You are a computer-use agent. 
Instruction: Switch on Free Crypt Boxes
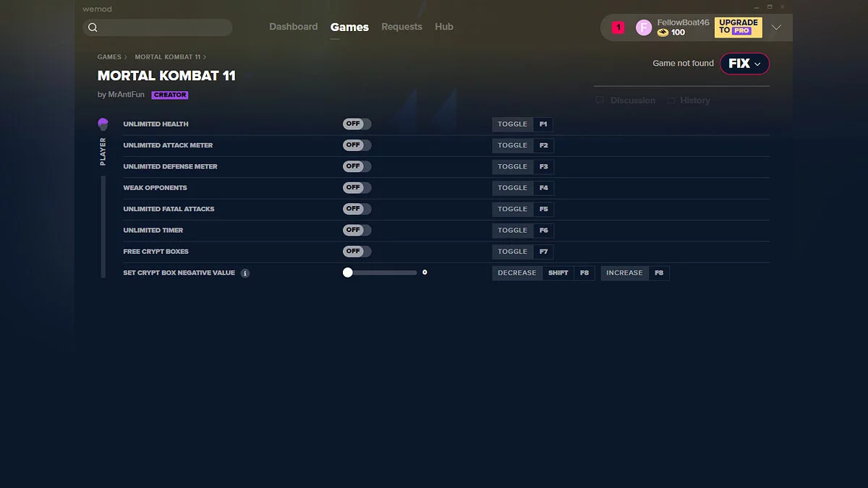tap(357, 252)
